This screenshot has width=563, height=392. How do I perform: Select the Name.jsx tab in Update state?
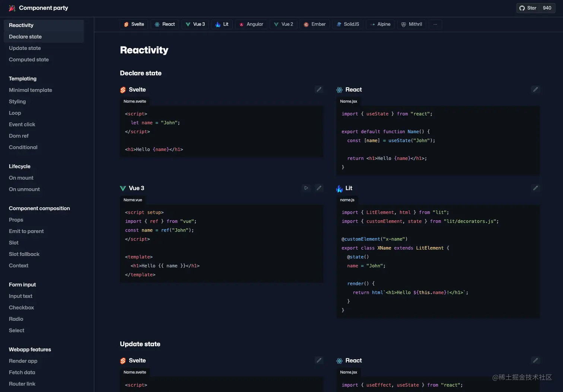[x=349, y=372]
